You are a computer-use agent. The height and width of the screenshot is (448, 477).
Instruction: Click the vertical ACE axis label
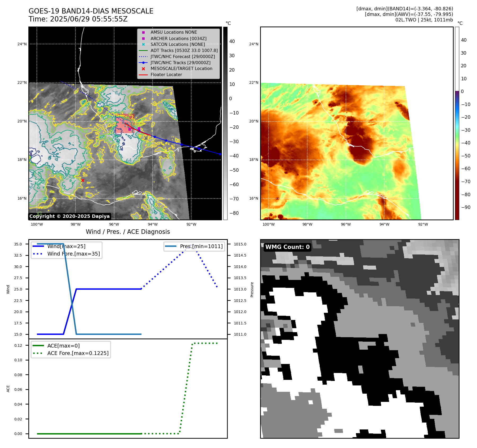point(8,389)
